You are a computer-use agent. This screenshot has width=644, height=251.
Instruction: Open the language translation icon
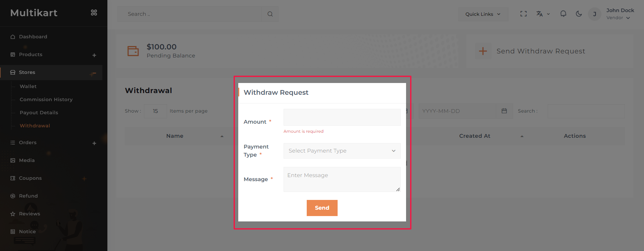click(x=540, y=14)
